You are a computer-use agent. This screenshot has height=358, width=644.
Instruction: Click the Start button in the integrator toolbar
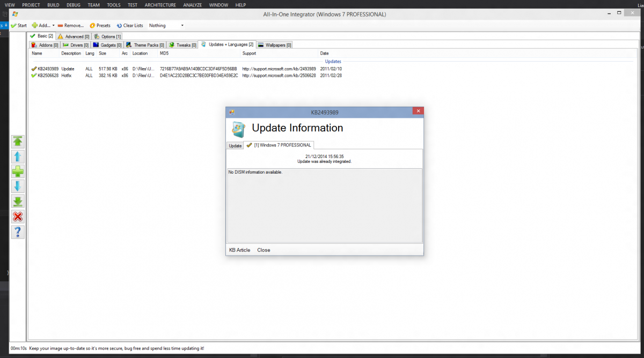(19, 25)
